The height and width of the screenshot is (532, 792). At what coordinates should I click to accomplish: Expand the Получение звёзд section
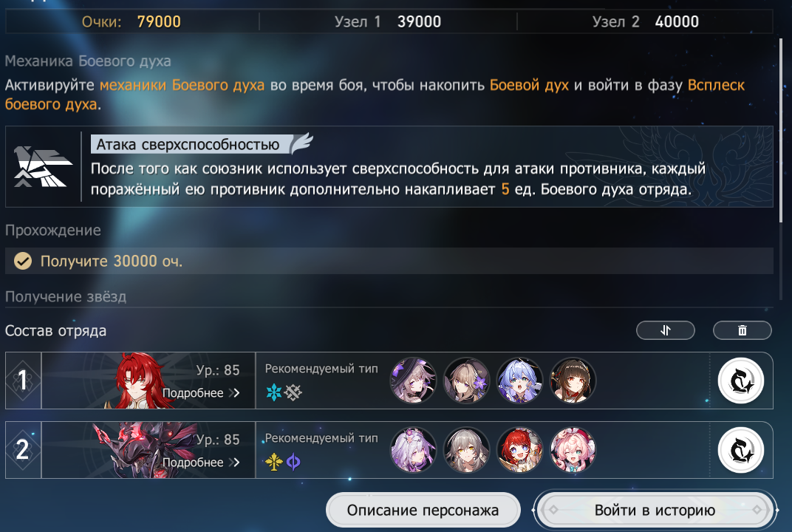[x=66, y=296]
